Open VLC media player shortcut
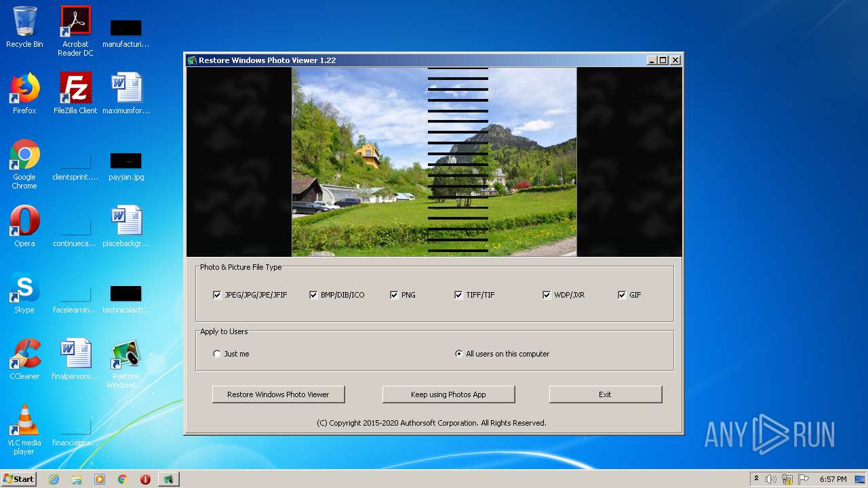This screenshot has height=488, width=868. point(24,430)
